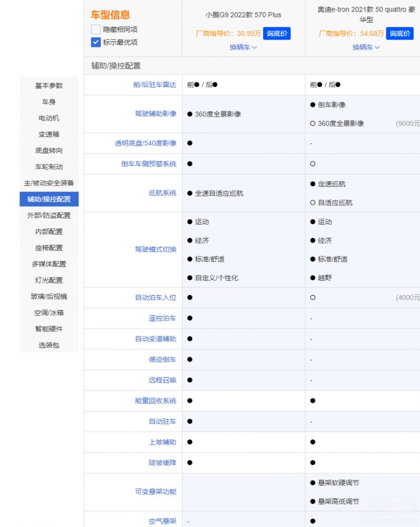This screenshot has width=420, height=527.
Task: Select 选装包 sidebar item
Action: point(49,345)
